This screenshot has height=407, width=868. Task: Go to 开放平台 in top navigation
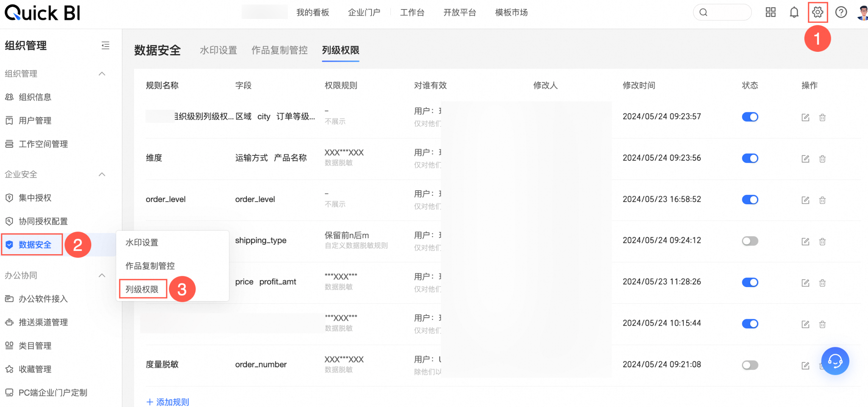point(460,12)
